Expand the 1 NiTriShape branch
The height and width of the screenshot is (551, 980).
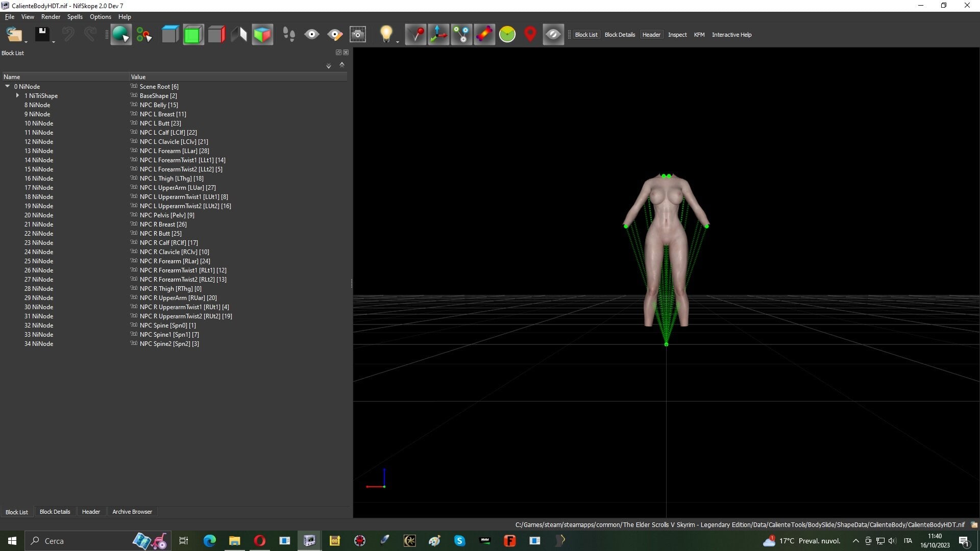click(x=17, y=96)
